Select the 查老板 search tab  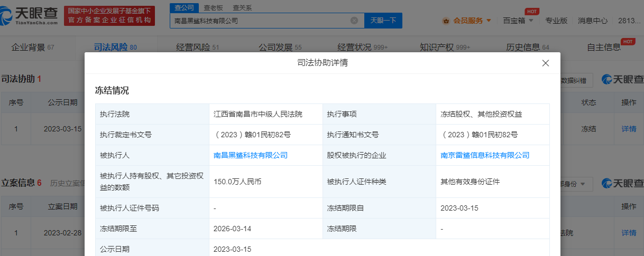214,7
